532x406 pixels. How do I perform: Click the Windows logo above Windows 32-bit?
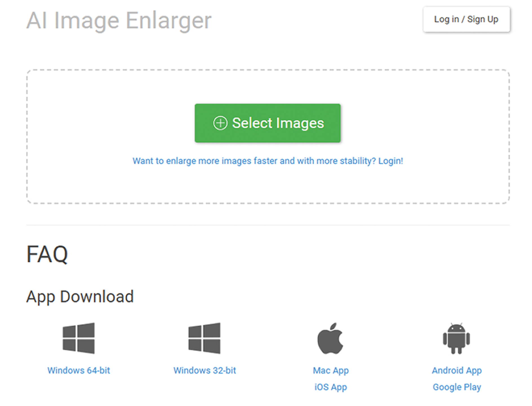204,338
